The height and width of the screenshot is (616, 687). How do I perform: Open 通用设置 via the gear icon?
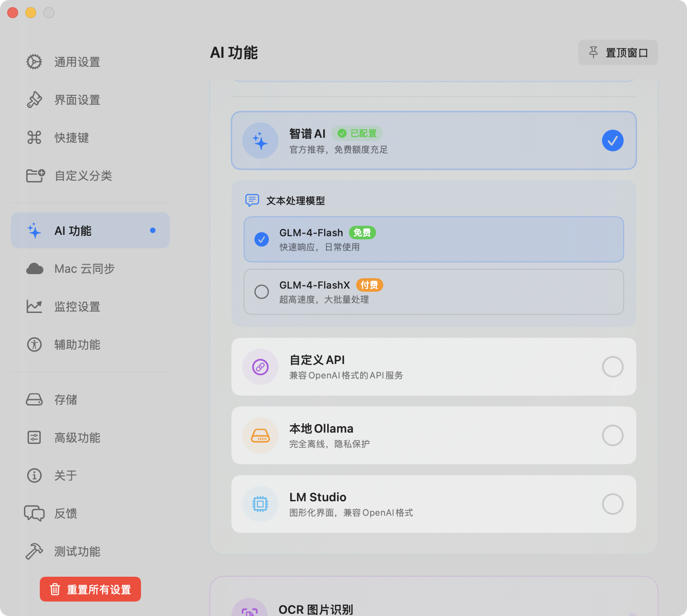pyautogui.click(x=34, y=62)
